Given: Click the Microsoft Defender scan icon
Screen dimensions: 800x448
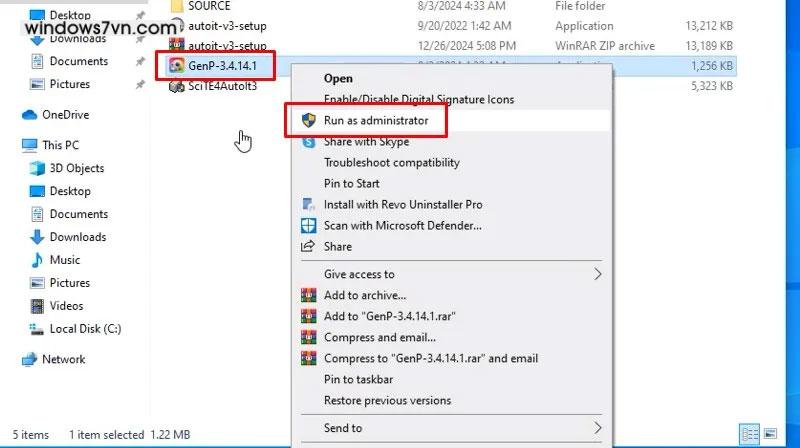Looking at the screenshot, I should pyautogui.click(x=308, y=225).
